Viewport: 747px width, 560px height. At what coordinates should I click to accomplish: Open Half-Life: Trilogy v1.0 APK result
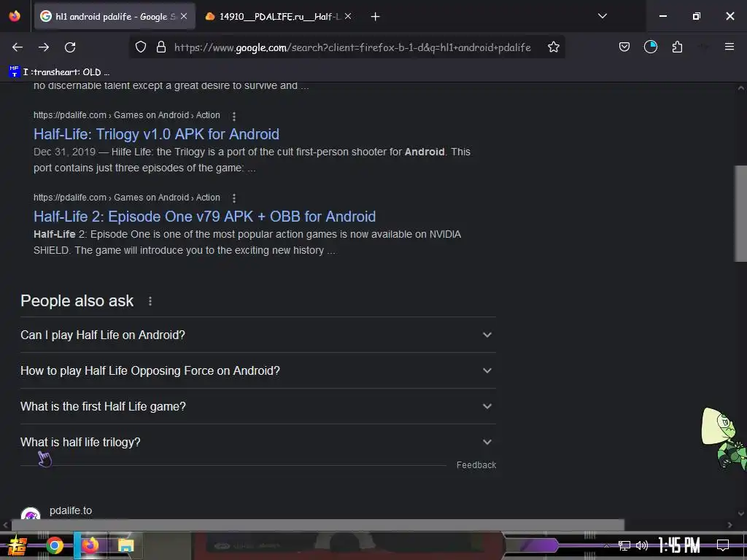[x=156, y=134]
